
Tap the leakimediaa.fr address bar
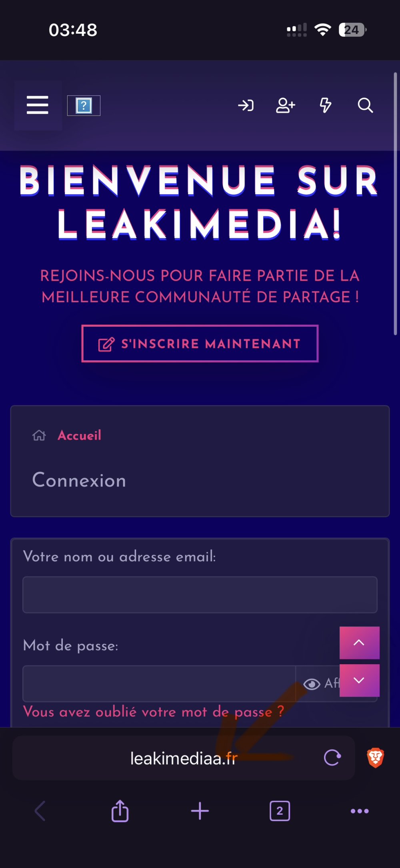[x=184, y=758]
